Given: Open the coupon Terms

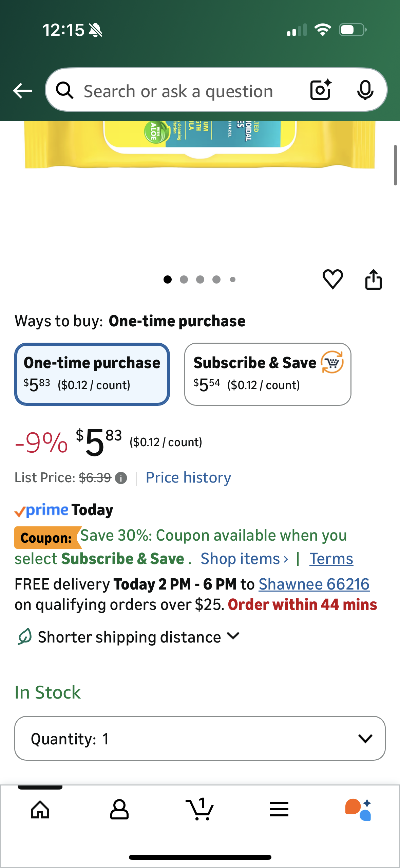Looking at the screenshot, I should [331, 559].
